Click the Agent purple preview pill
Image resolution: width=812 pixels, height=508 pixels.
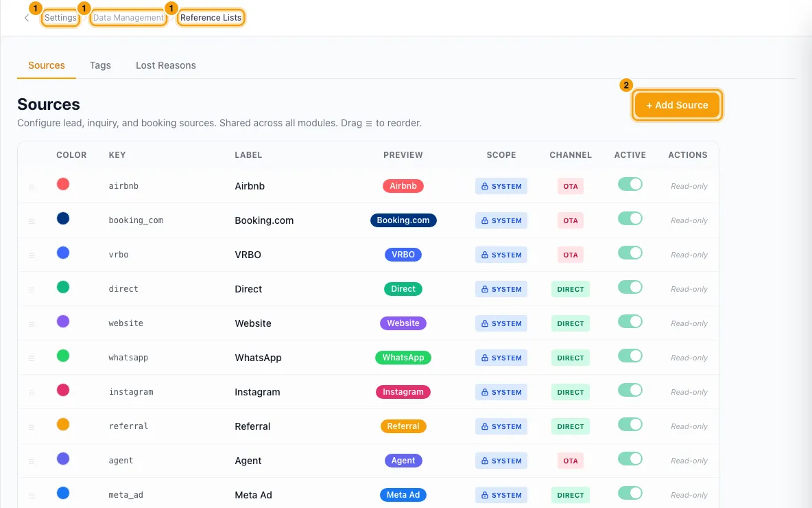tap(403, 461)
